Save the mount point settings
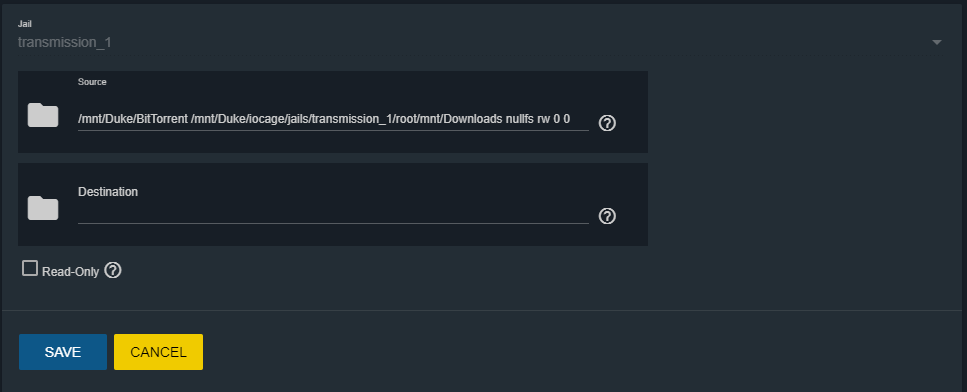Screen dimensions: 967x392 click(x=63, y=352)
